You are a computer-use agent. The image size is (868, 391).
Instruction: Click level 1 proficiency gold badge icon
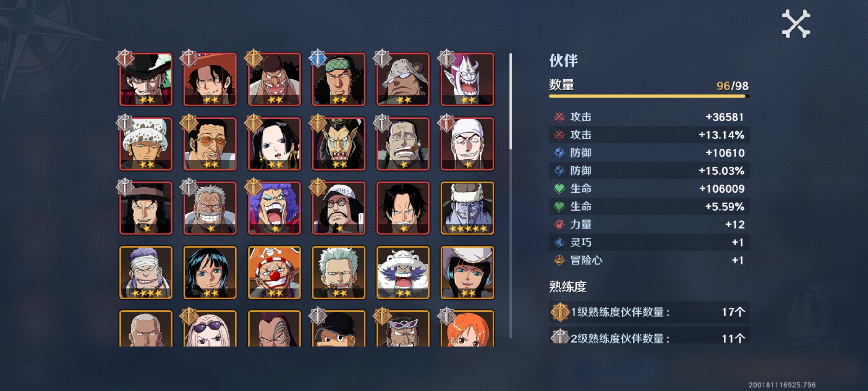coord(560,312)
